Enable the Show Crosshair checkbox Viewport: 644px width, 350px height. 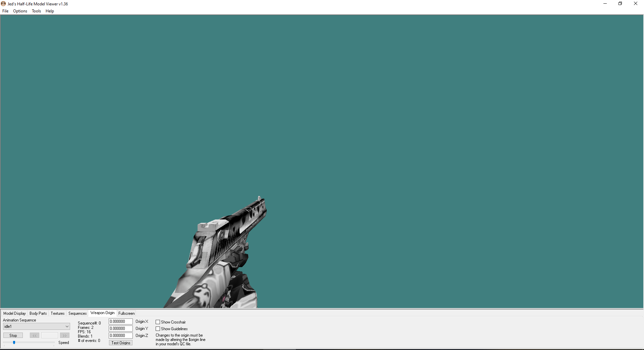[x=158, y=322]
